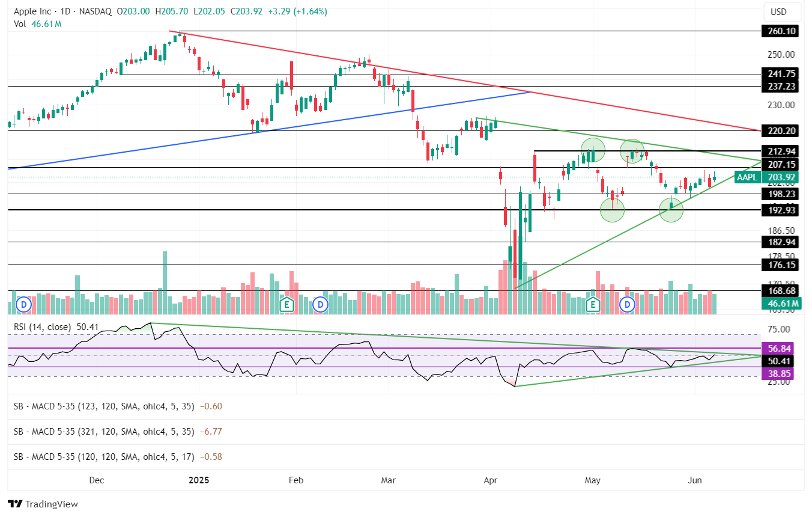This screenshot has height=517, width=812.
Task: Click the 2025 label on time axis
Action: (198, 480)
